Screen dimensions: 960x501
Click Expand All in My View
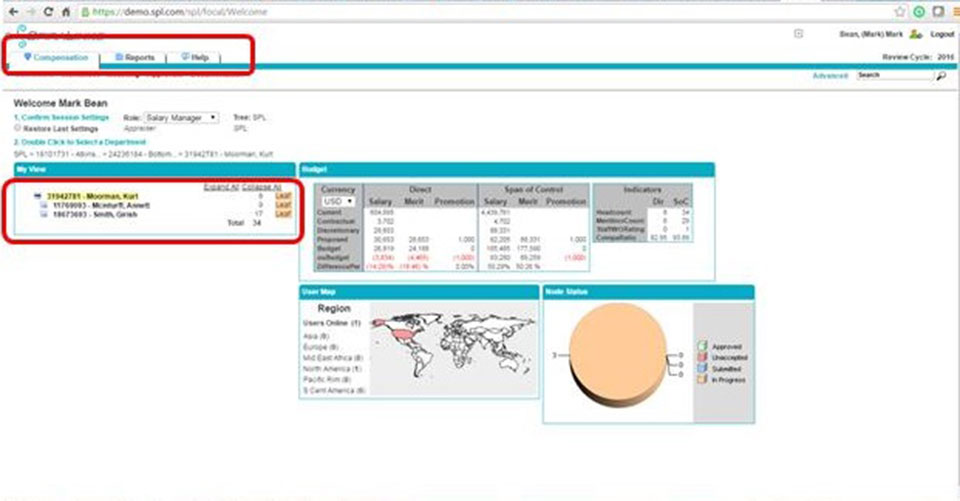(220, 187)
